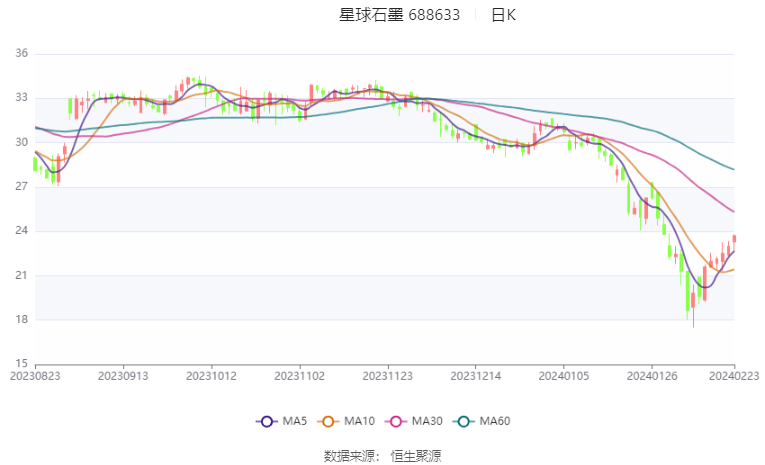
Task: Toggle the MA30 pink legend icon
Action: click(x=396, y=422)
